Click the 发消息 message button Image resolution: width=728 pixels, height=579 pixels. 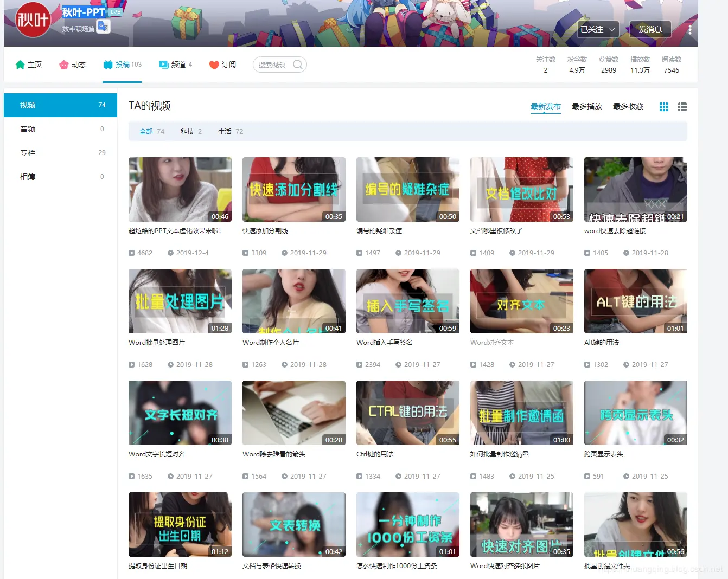click(x=650, y=29)
